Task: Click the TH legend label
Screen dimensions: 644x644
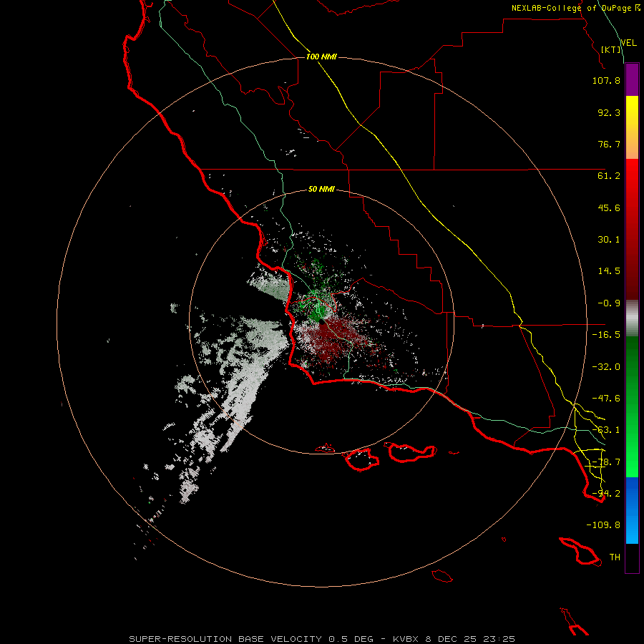Action: tap(615, 557)
